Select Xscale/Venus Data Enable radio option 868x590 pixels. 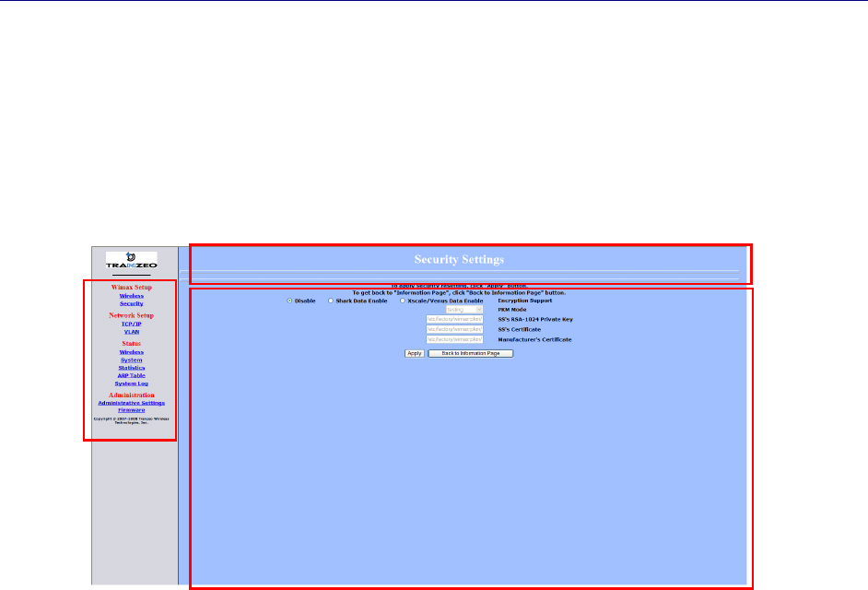(x=403, y=301)
